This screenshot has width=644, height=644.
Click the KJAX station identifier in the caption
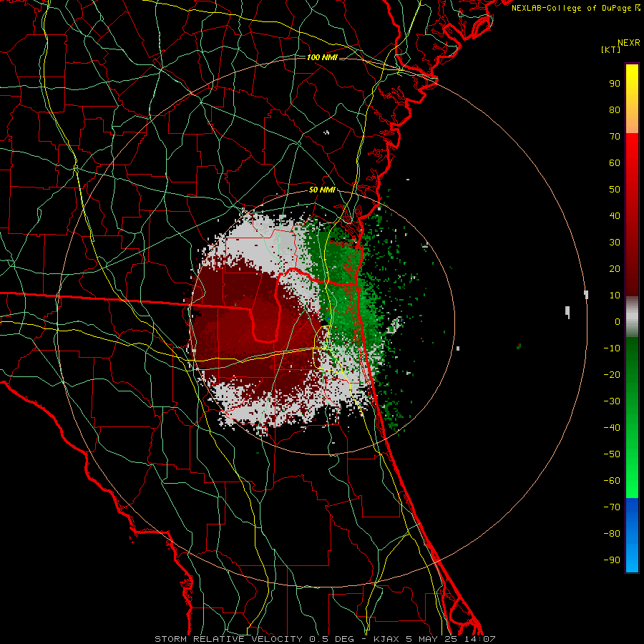[x=388, y=639]
